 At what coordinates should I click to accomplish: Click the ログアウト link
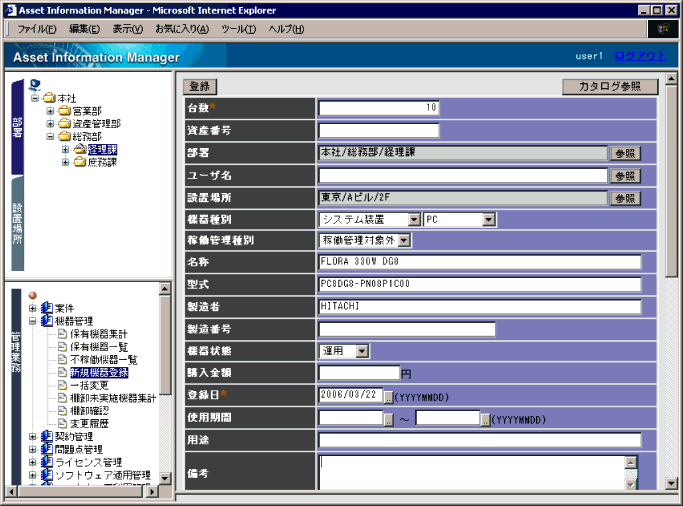click(x=639, y=57)
